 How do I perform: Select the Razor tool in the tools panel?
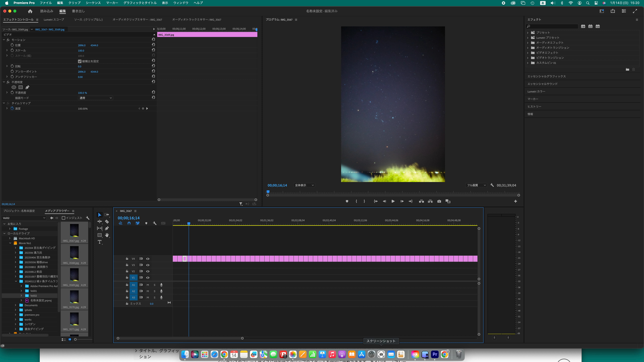click(x=107, y=222)
